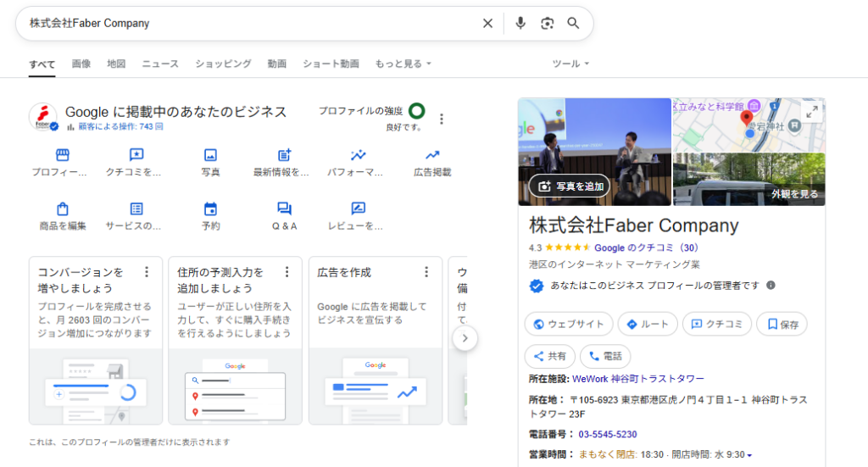Open the Google のクチコミ (30) link
The height and width of the screenshot is (467, 868).
point(646,247)
